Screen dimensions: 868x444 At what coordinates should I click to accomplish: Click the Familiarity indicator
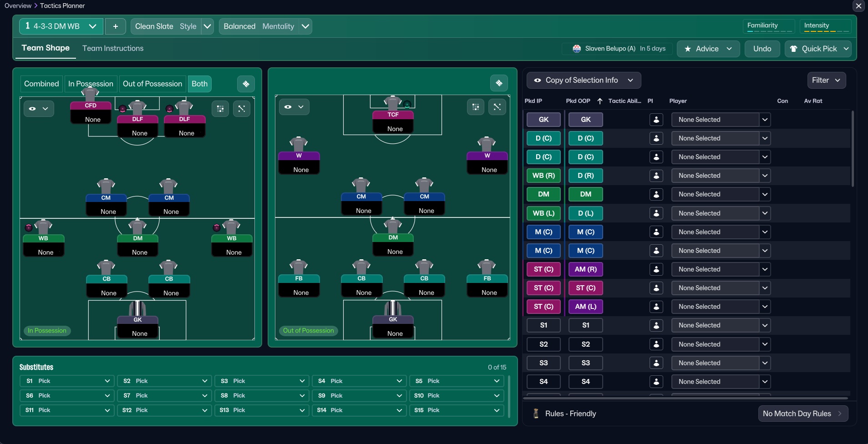coord(769,26)
